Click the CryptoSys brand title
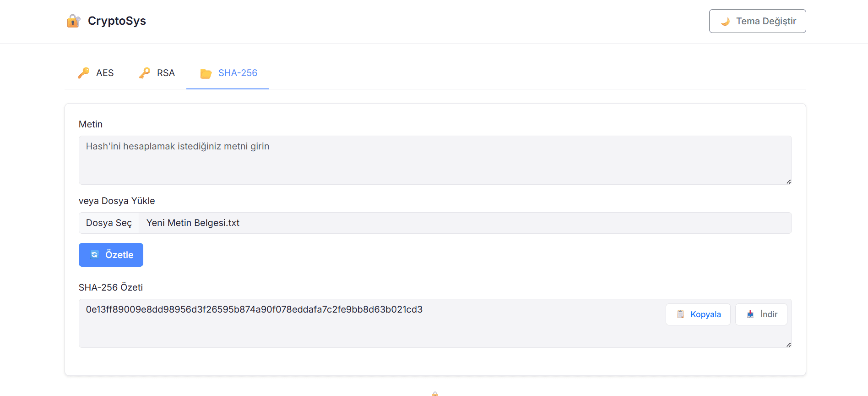Screen dimensions: 868x396 (117, 21)
